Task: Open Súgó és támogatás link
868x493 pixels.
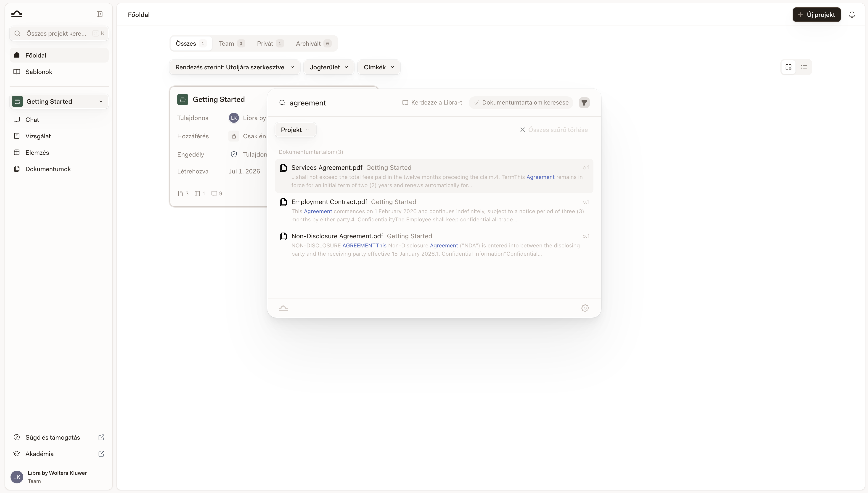Action: (x=59, y=437)
